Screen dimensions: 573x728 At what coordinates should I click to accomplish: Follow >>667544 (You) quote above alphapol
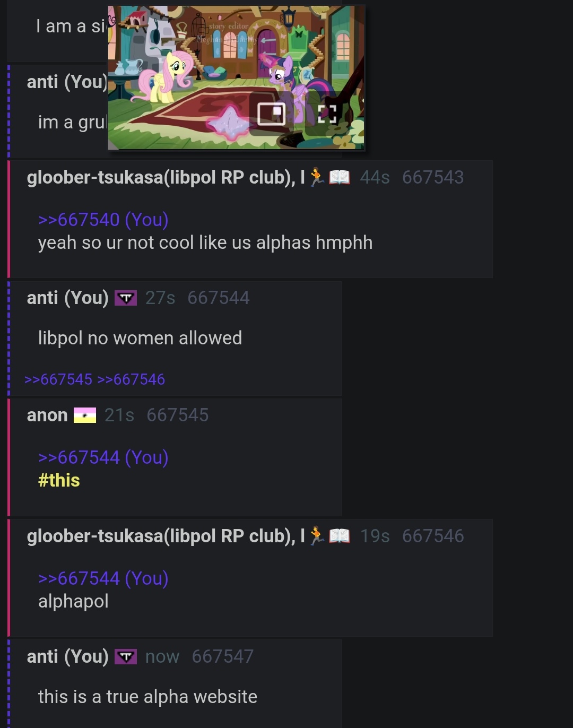(x=103, y=578)
